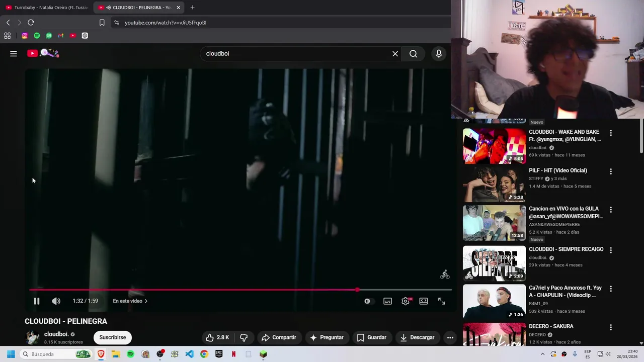Open more actions ellipsis under video
644x362 pixels.
pos(450,337)
